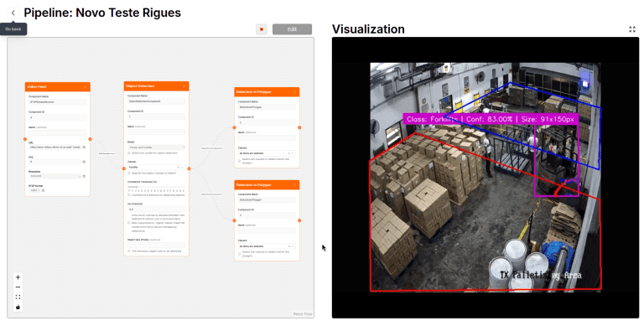Click the 'Pipeline: Novo Teste Rigues' title

[102, 13]
